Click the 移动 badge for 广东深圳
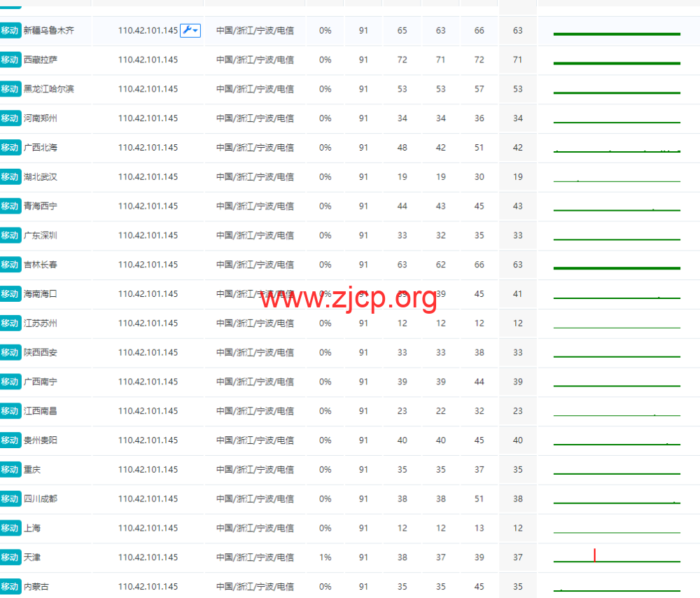 [10, 235]
